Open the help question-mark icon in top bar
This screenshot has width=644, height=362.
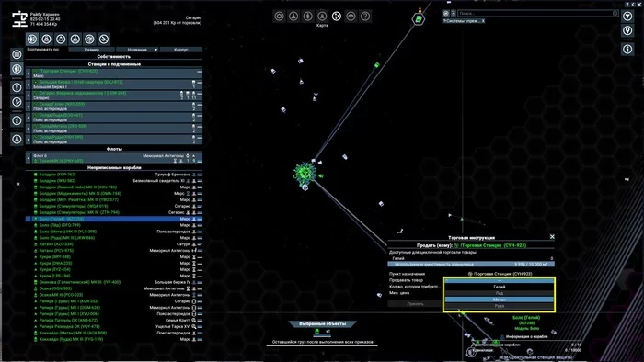[x=365, y=17]
